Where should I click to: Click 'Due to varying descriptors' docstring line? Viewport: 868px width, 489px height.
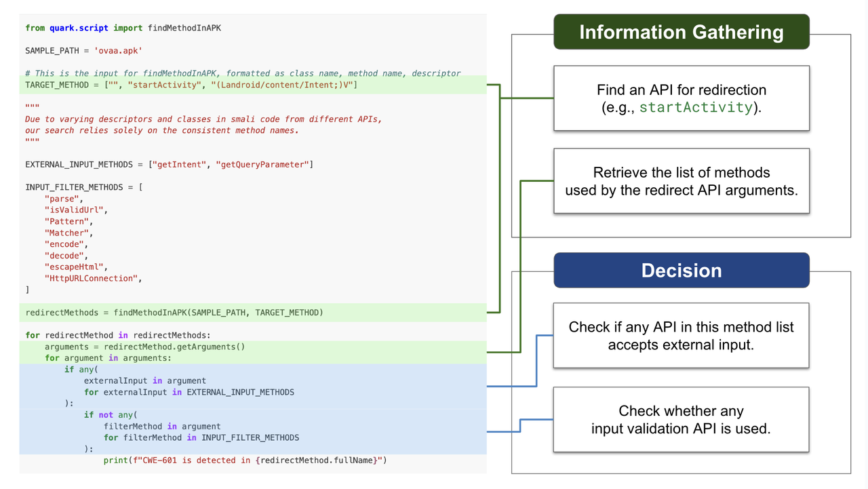coord(204,119)
